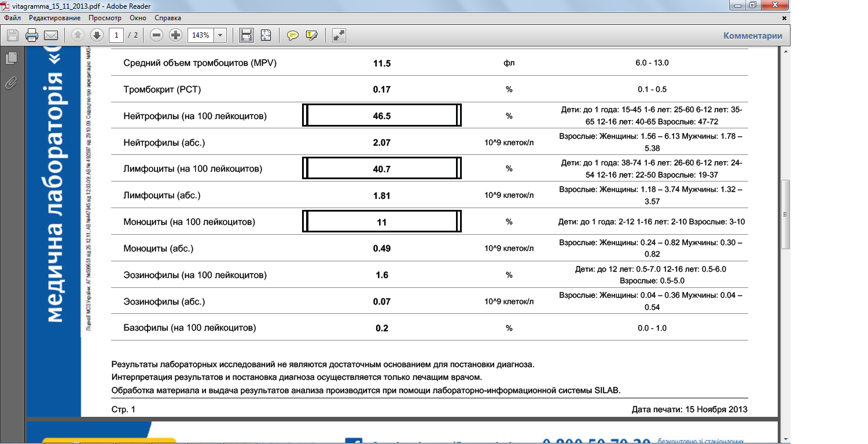Click the PCT reference range 0.1 - 0.5
The image size is (868, 444).
(x=652, y=89)
